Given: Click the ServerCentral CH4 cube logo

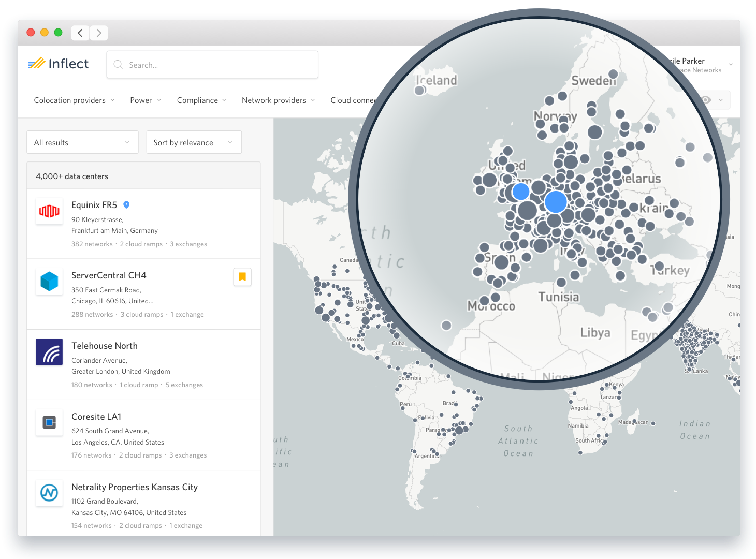Looking at the screenshot, I should (x=49, y=282).
